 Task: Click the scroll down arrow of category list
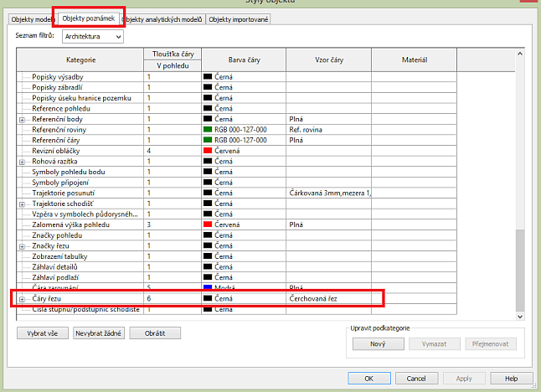(x=520, y=317)
